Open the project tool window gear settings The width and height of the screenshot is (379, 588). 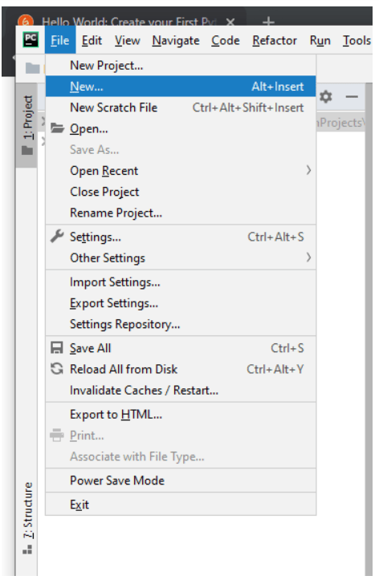(326, 97)
